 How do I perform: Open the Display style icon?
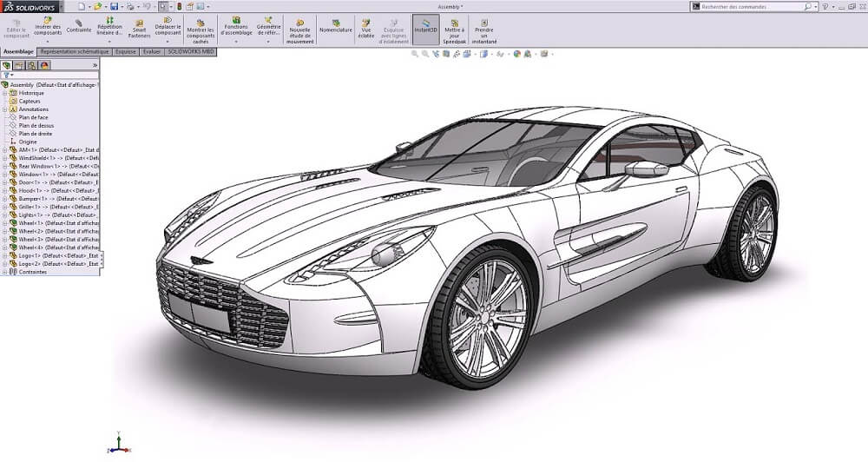483,54
